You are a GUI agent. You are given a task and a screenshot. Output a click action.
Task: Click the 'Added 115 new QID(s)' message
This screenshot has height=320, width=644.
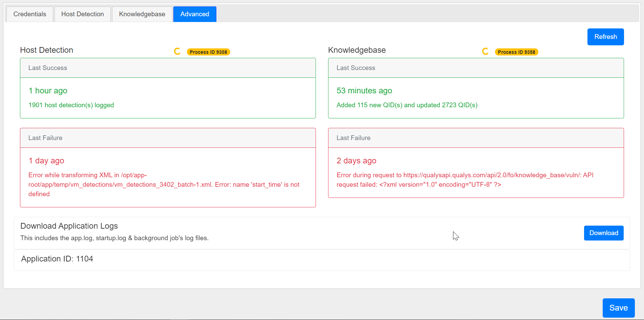pyautogui.click(x=407, y=105)
